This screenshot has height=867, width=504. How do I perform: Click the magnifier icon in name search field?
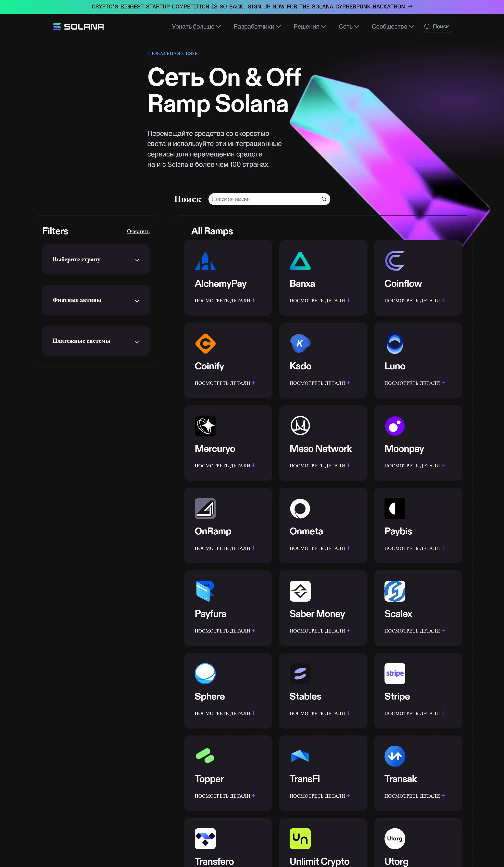[324, 199]
